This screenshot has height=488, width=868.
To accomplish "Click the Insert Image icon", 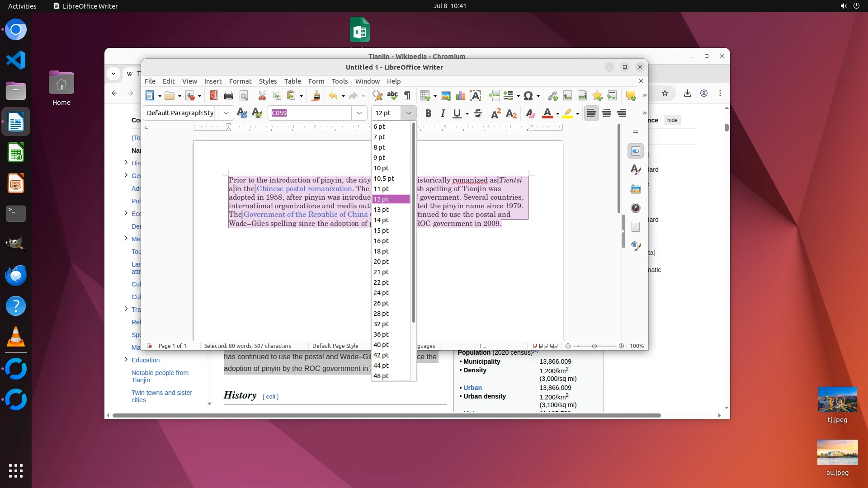I will coord(446,95).
